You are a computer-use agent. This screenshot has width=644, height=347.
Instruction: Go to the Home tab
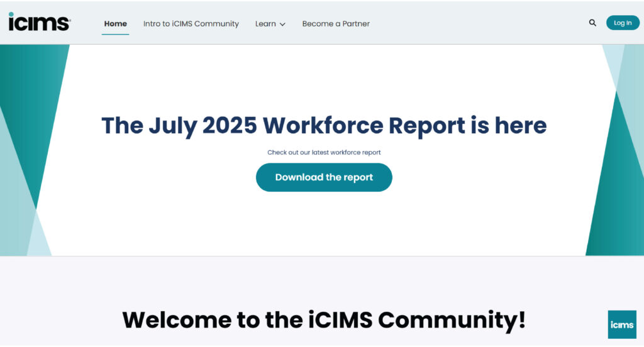116,24
